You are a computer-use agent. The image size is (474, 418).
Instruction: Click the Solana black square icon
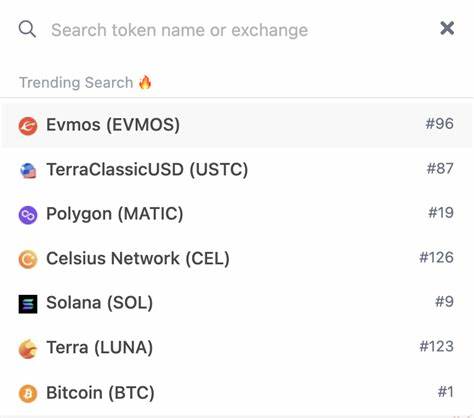pyautogui.click(x=28, y=304)
